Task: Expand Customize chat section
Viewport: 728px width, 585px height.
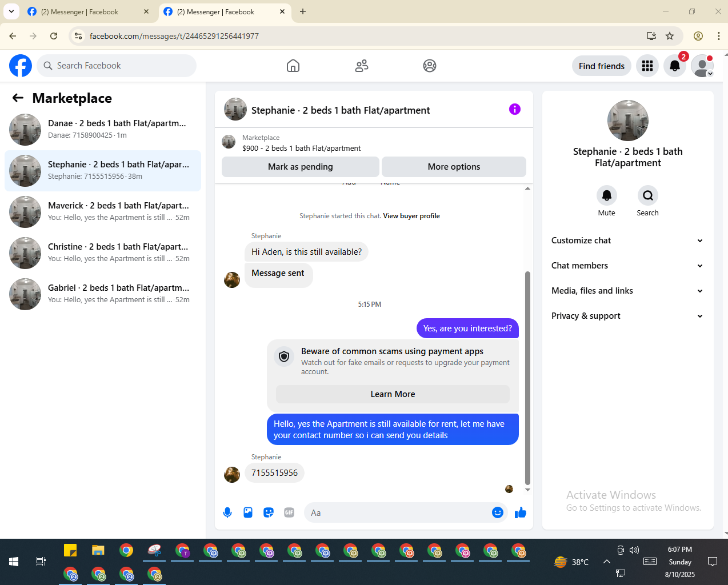Action: click(627, 241)
